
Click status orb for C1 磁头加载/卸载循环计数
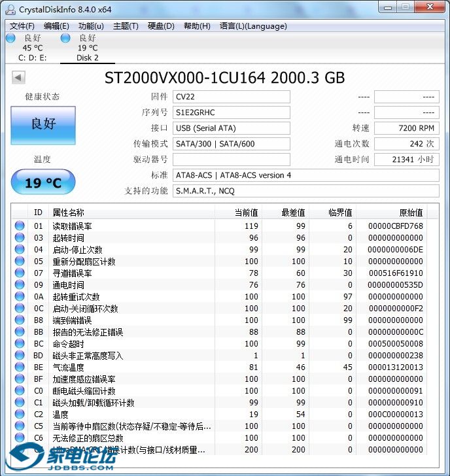20,402
